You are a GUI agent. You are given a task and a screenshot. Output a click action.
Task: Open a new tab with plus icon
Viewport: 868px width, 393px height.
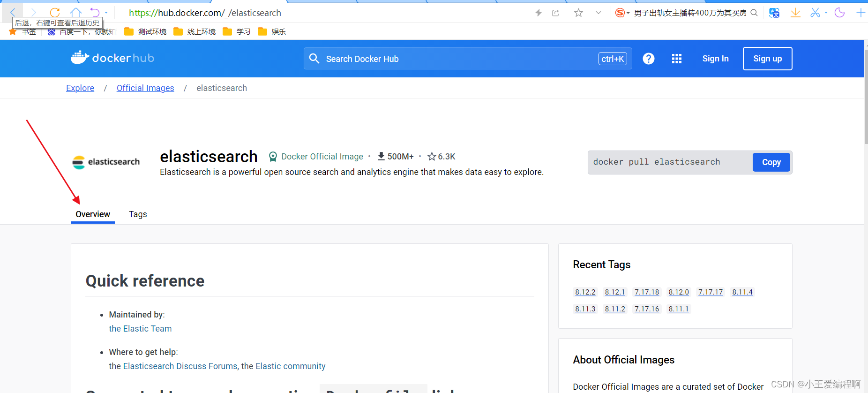click(x=861, y=13)
